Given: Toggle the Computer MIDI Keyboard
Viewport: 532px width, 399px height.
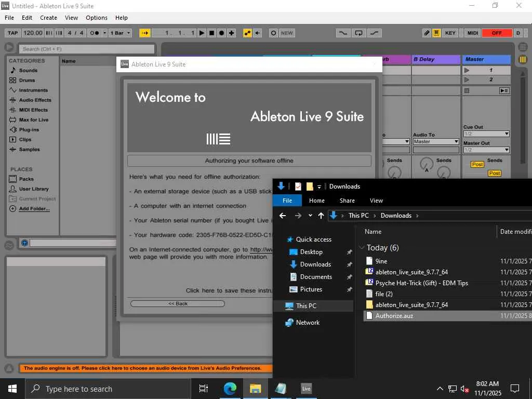Looking at the screenshot, I should (436, 33).
